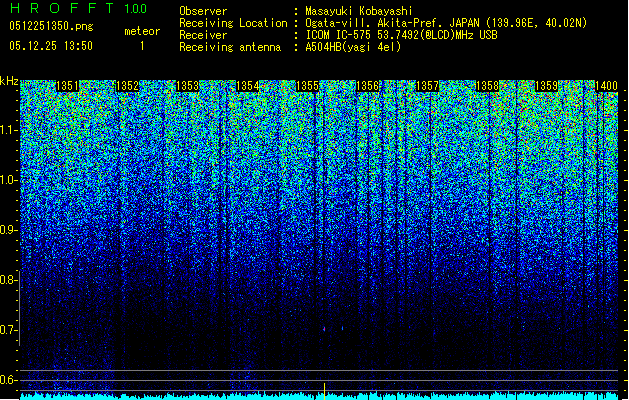This screenshot has height=400, width=629.
Task: Click the 1353 time marker
Action: coord(187,86)
